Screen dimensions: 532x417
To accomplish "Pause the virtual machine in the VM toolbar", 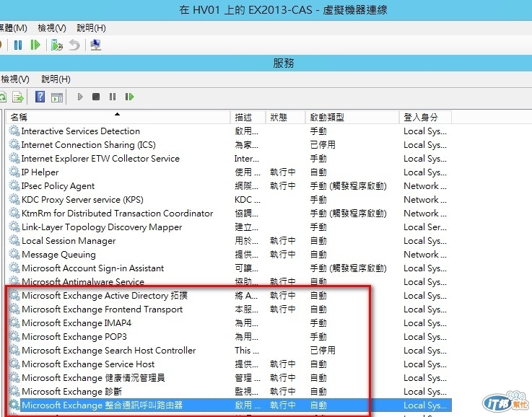I will 18,45.
